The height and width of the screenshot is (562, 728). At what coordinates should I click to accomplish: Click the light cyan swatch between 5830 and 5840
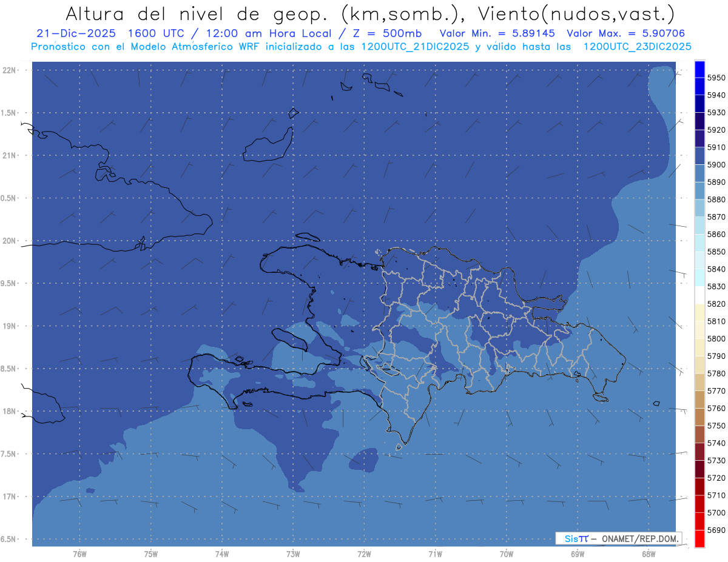pyautogui.click(x=699, y=278)
